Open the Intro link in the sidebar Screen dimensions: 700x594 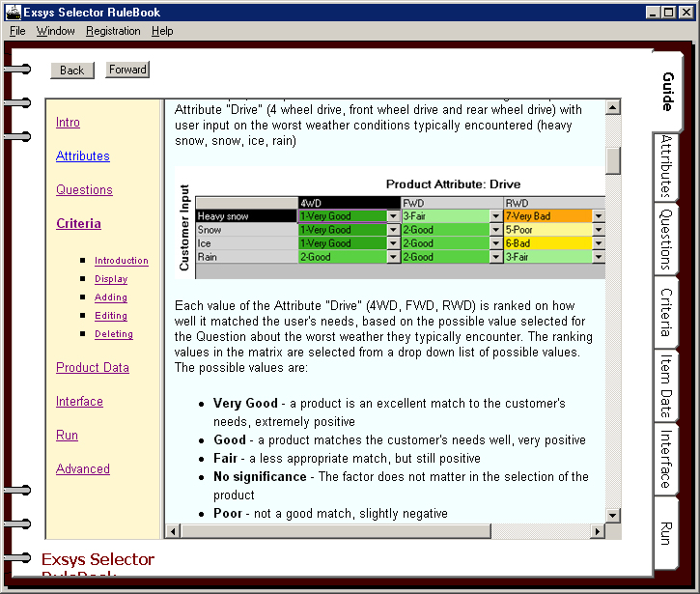coord(68,122)
